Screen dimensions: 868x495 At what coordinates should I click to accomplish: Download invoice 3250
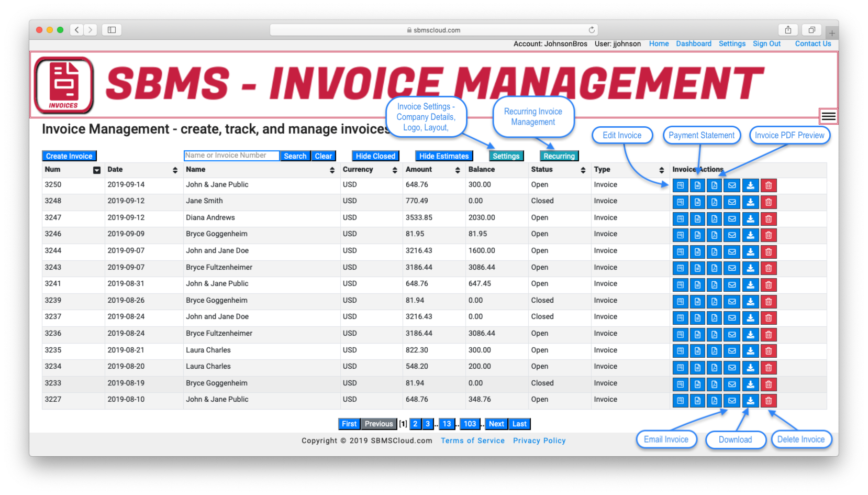point(750,185)
